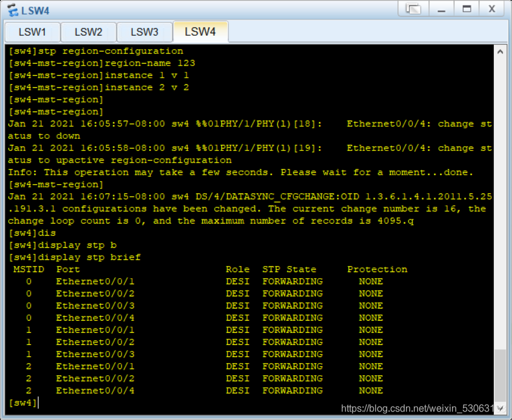This screenshot has height=420, width=512.
Task: Click Ethernet0/0/1 in MSTID 0 row
Action: pos(95,282)
